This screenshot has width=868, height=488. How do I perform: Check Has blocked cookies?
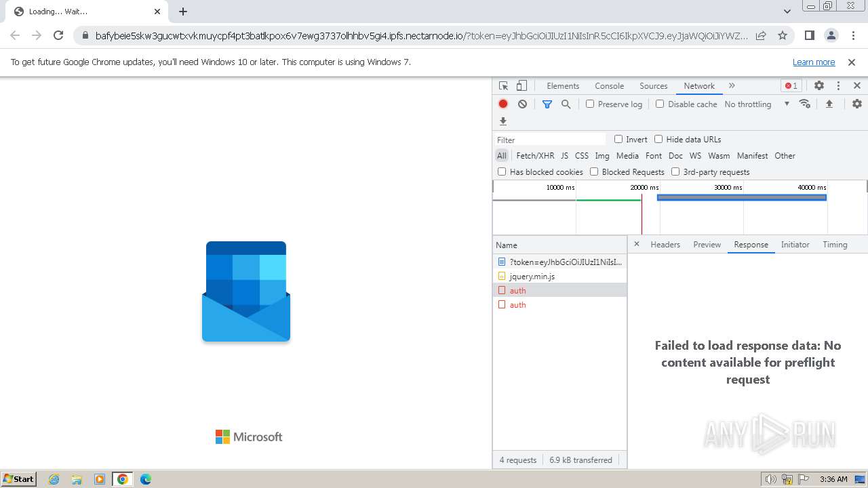(x=502, y=171)
